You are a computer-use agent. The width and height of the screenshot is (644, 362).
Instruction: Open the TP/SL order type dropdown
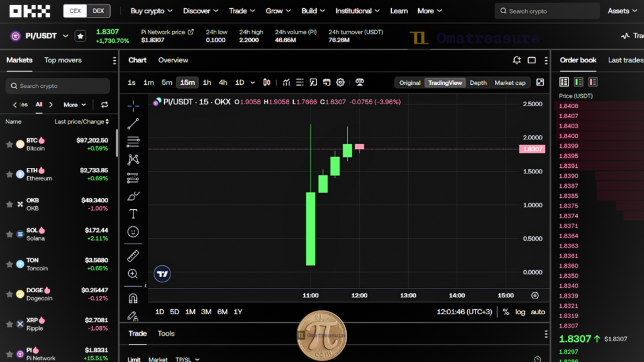click(x=187, y=359)
